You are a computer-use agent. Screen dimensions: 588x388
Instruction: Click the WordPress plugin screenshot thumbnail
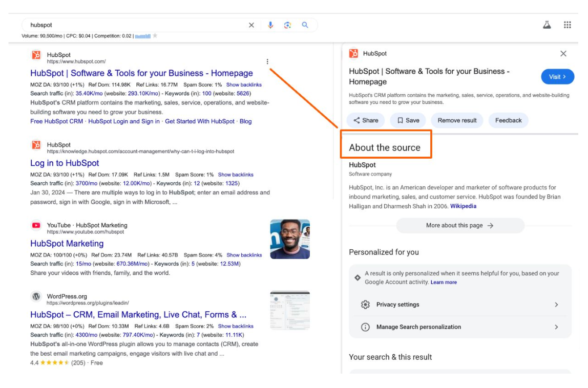pos(290,310)
